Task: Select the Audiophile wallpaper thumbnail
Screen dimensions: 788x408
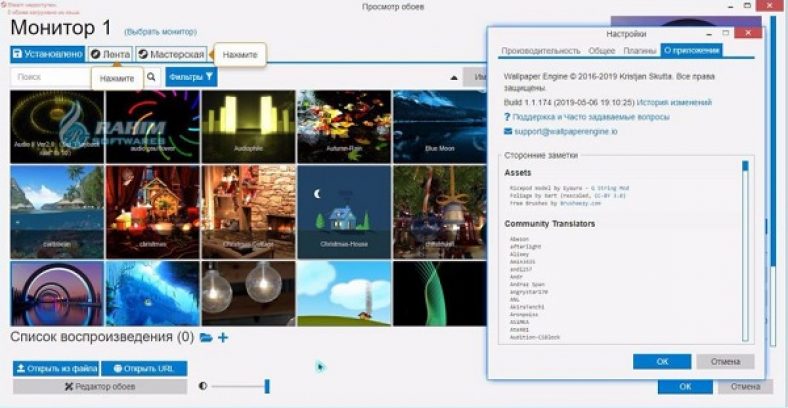Action: [x=249, y=126]
